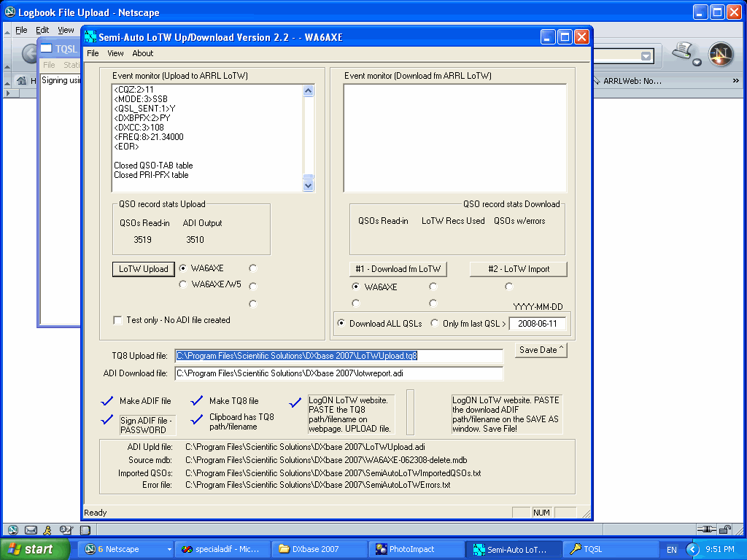Click the ADI Download file path field
The height and width of the screenshot is (560, 747).
coord(338,373)
